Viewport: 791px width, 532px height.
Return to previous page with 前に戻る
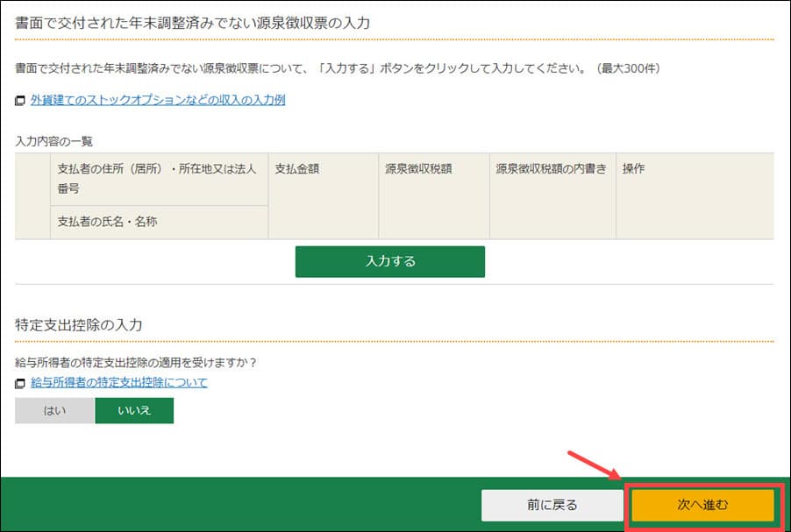pyautogui.click(x=552, y=505)
